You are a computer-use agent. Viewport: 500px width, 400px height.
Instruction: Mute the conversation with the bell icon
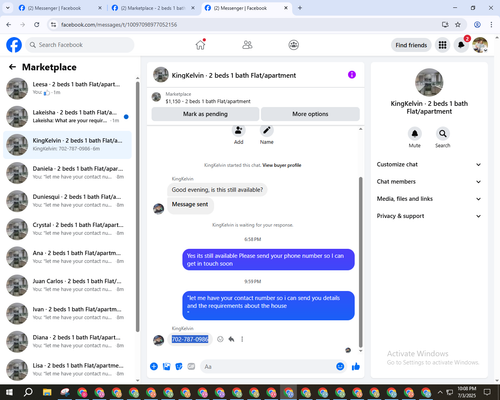414,134
